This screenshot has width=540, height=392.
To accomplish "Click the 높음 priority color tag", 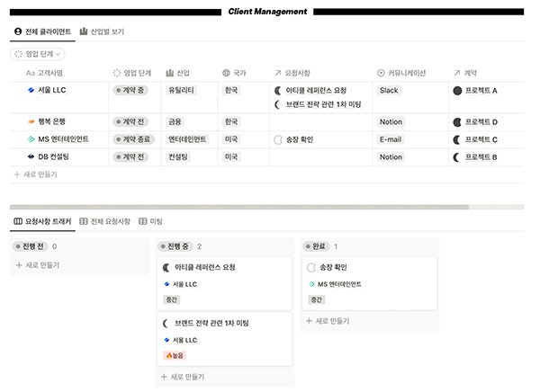I will click(x=174, y=355).
